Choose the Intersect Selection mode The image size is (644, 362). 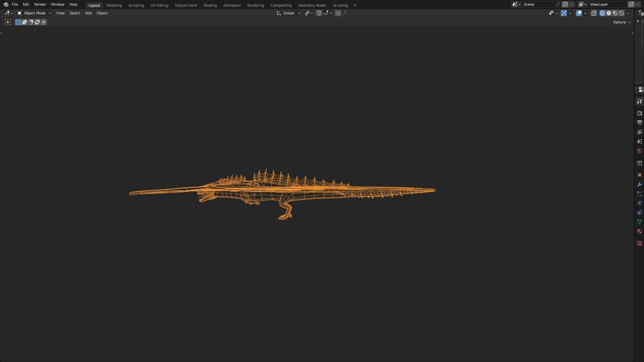pos(44,22)
